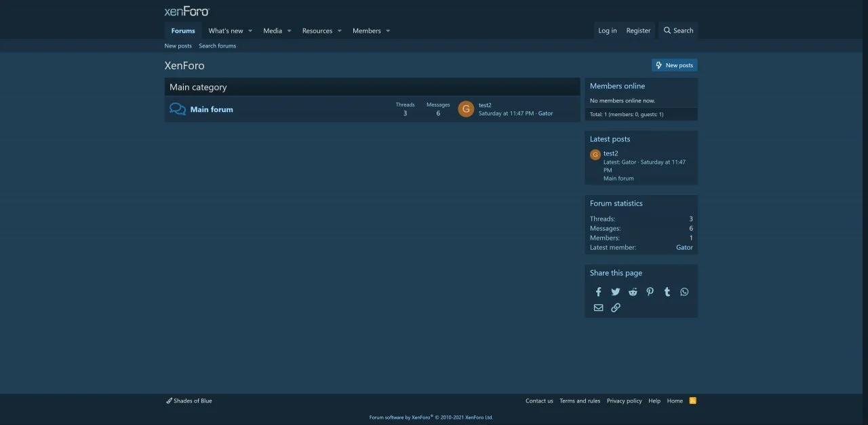Expand the Members dropdown arrow

coord(388,31)
